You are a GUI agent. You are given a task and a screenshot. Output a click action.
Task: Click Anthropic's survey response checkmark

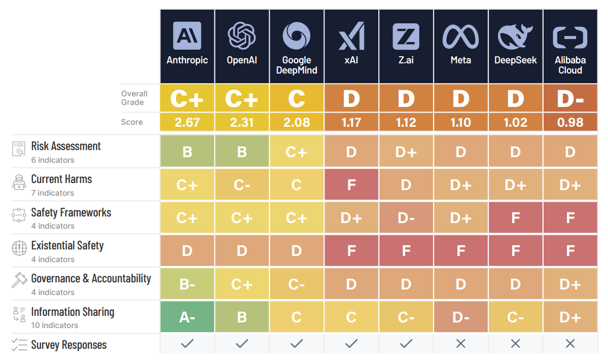tap(187, 344)
